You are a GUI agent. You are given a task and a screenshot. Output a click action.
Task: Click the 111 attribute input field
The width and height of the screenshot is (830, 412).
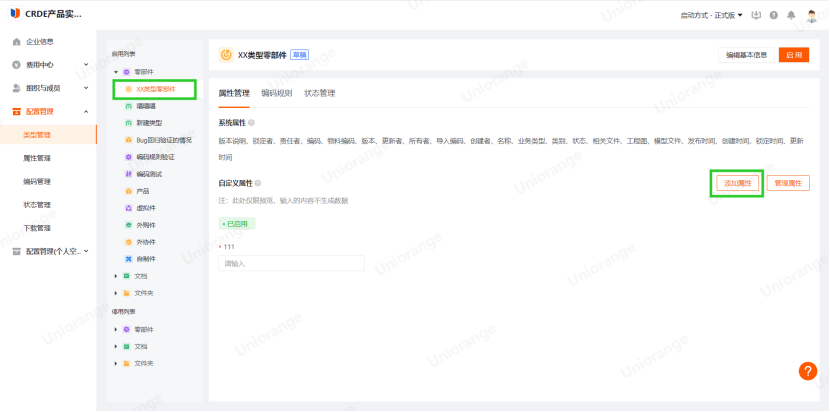[x=291, y=263]
